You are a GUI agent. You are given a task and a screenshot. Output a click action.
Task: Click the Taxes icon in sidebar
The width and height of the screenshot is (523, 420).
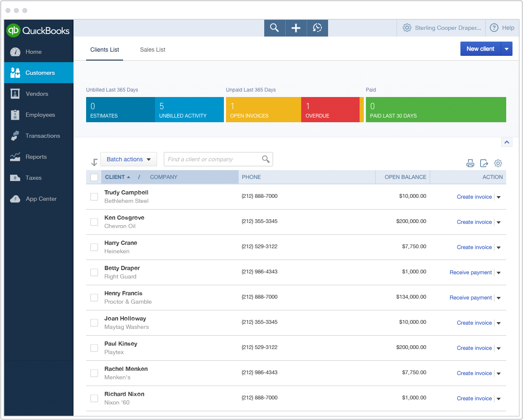pos(15,178)
